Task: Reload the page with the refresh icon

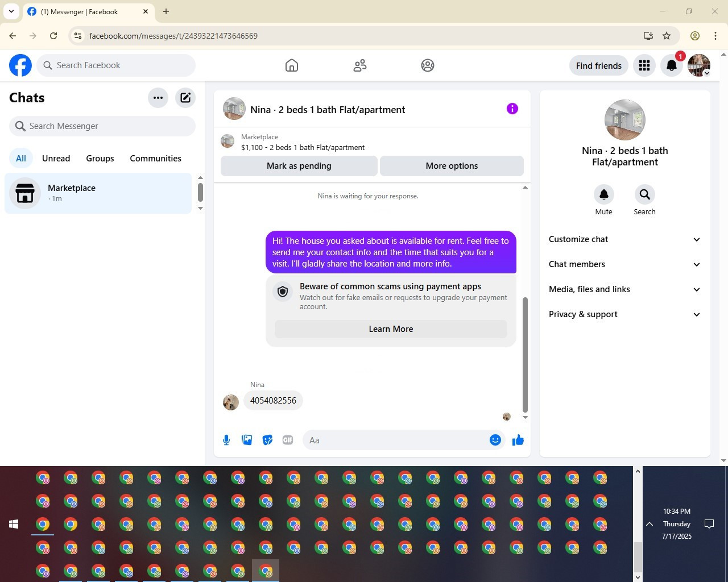Action: (53, 36)
